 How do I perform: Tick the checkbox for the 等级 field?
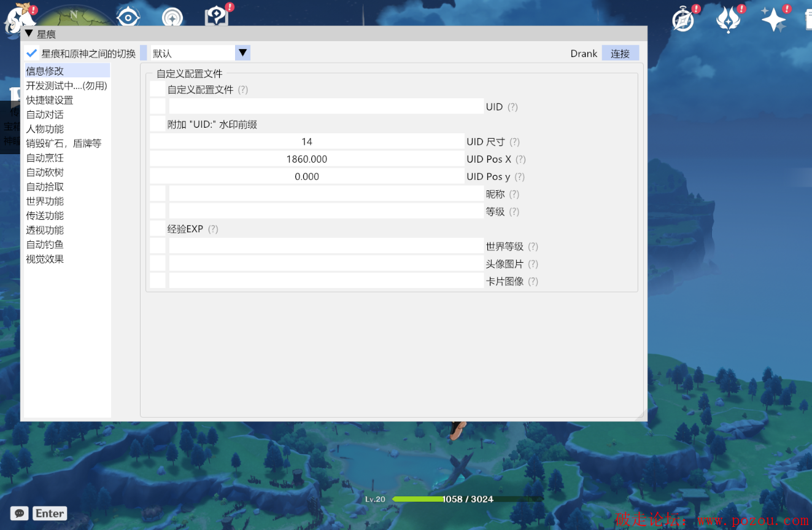[158, 211]
